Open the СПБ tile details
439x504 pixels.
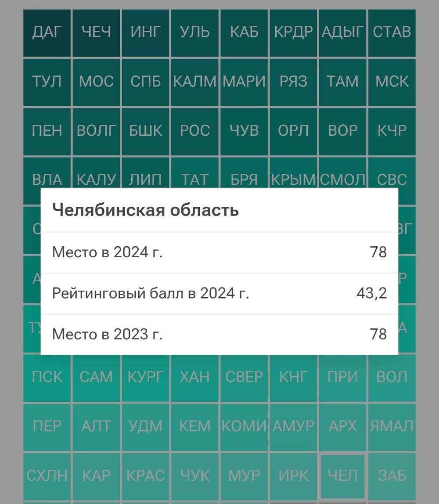point(146,82)
